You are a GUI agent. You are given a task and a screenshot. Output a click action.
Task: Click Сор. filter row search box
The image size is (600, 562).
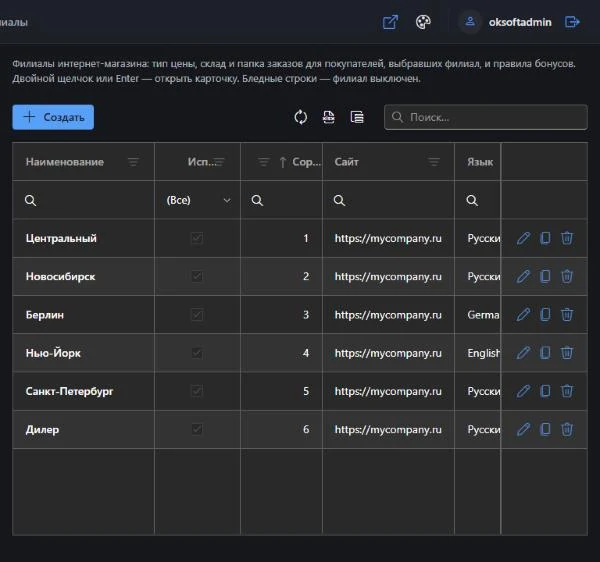(282, 200)
